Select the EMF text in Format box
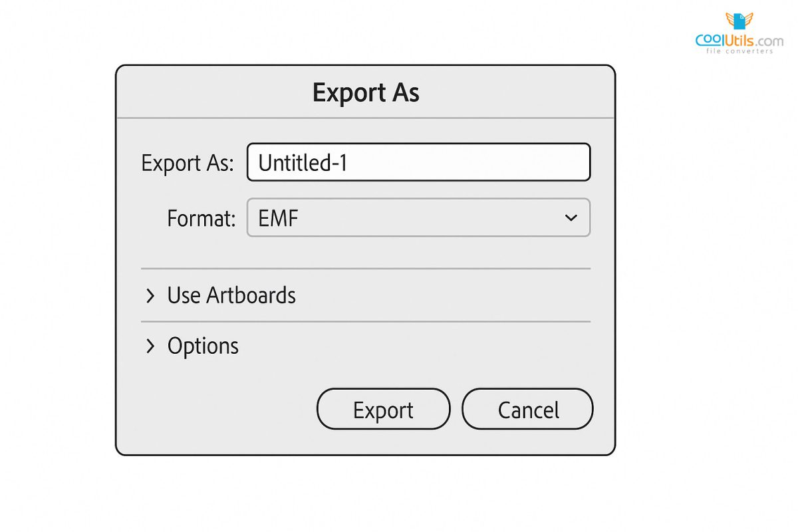The height and width of the screenshot is (532, 798). tap(278, 218)
